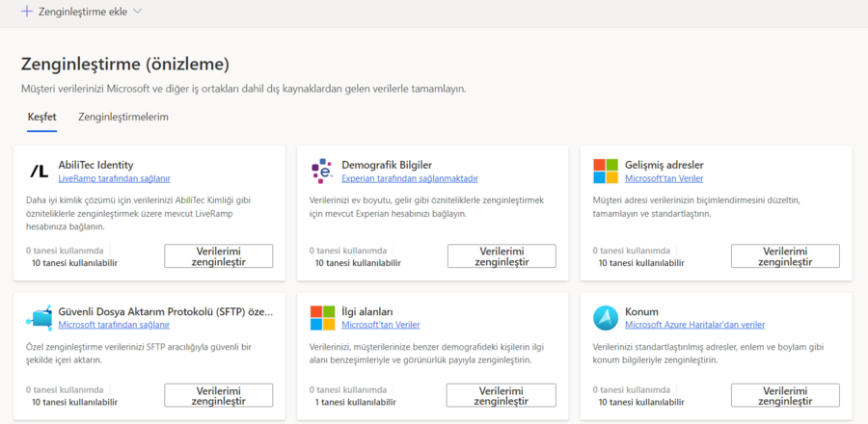Click the Experian logo on Demografik Bilgiler
Image resolution: width=868 pixels, height=424 pixels.
[x=322, y=172]
